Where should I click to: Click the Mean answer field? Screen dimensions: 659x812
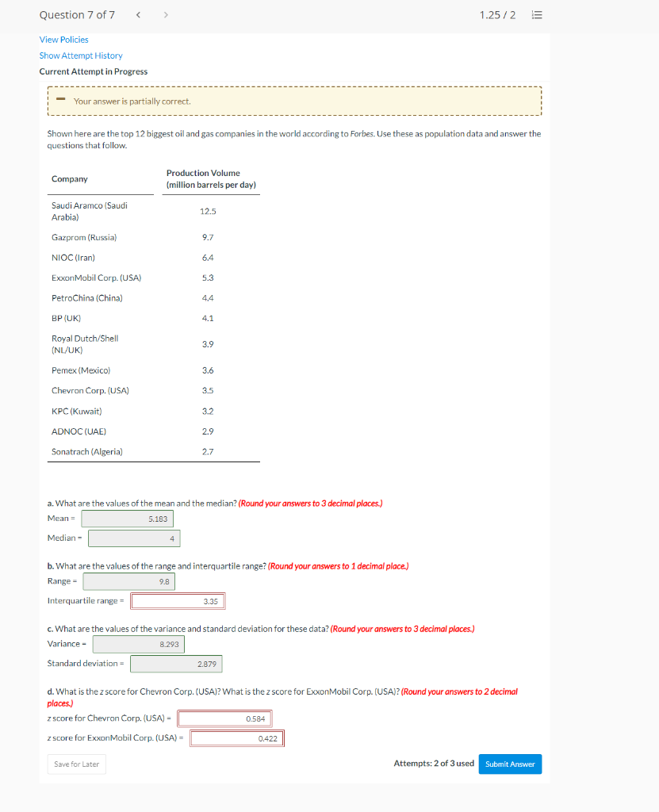[128, 519]
